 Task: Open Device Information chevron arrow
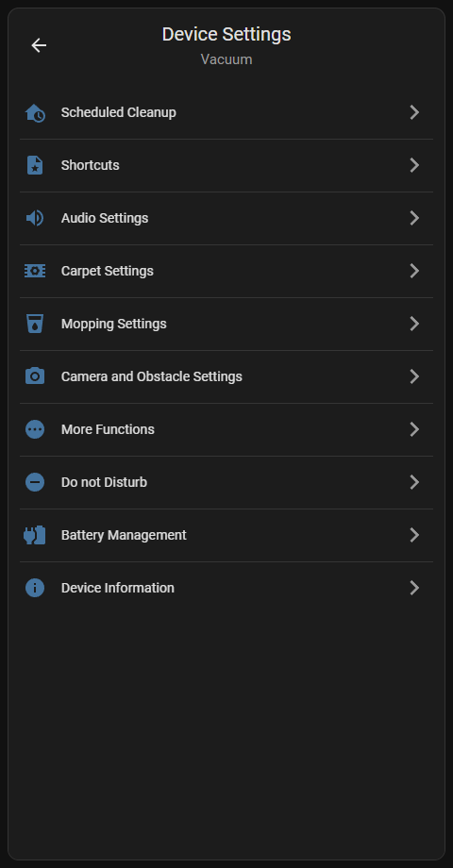(x=414, y=588)
